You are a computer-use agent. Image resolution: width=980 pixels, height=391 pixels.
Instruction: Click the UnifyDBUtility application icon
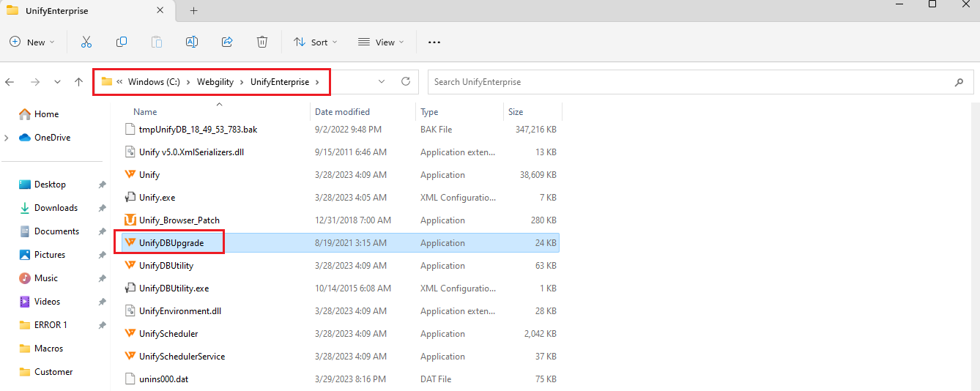tap(130, 265)
